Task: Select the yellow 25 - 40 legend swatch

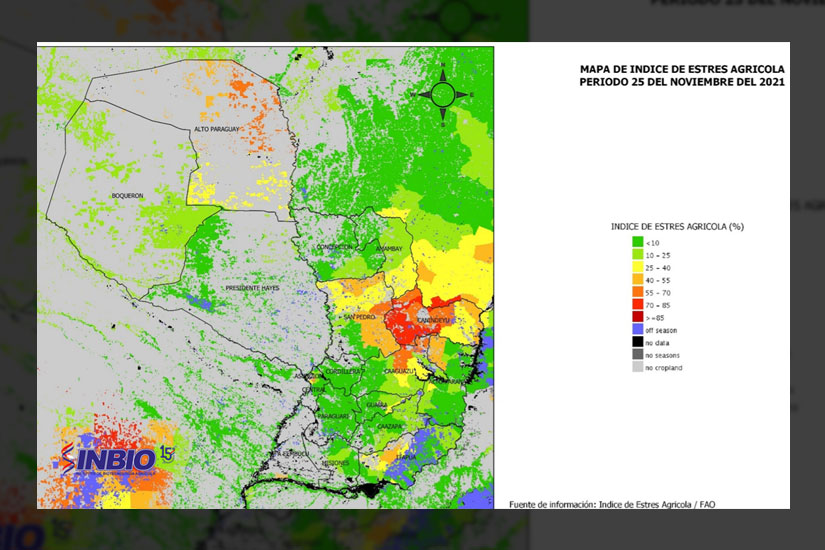Action: coord(637,268)
